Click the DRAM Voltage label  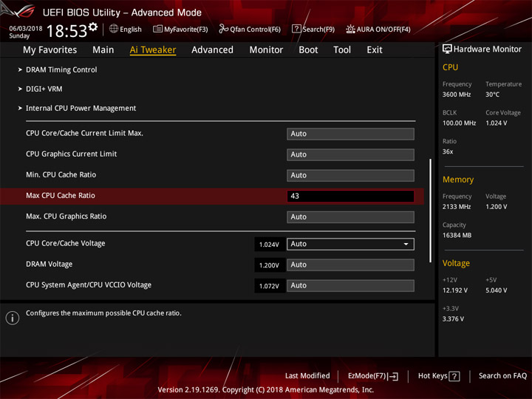pyautogui.click(x=50, y=264)
